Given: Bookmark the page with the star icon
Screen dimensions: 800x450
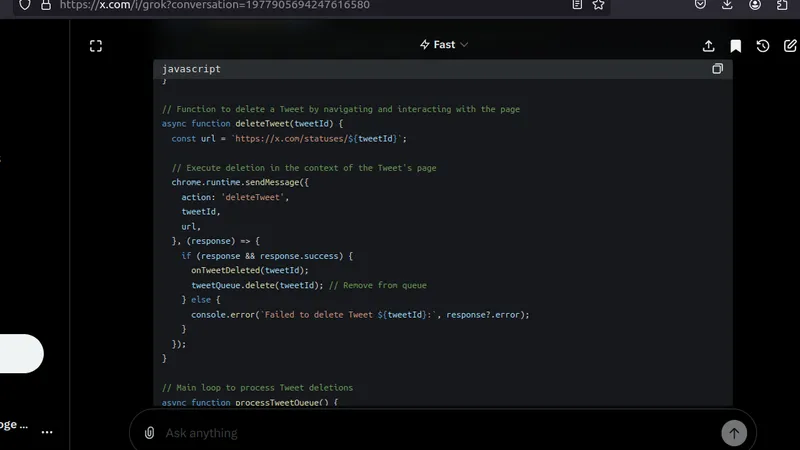Looking at the screenshot, I should click(x=599, y=5).
